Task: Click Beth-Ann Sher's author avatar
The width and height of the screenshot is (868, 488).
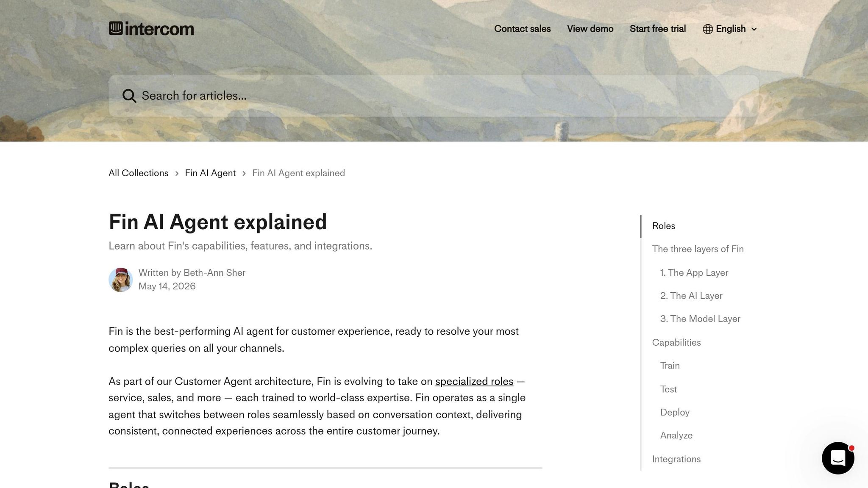Action: 121,280
